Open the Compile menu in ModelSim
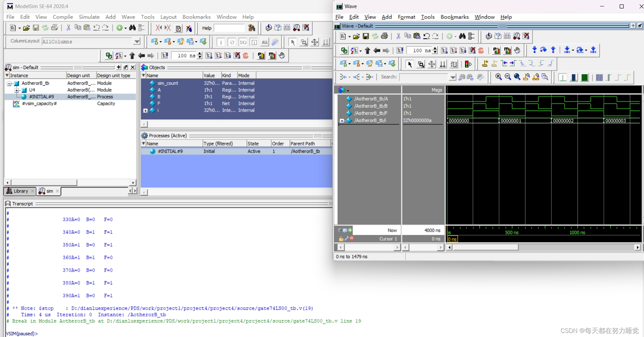Image resolution: width=644 pixels, height=337 pixels. click(x=63, y=17)
